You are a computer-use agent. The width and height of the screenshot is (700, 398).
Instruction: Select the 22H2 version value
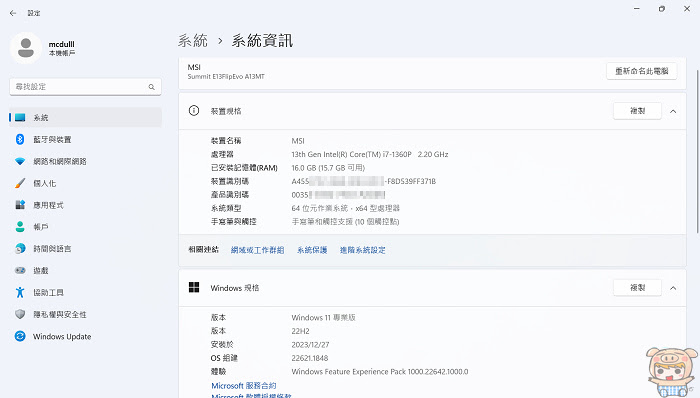click(300, 331)
